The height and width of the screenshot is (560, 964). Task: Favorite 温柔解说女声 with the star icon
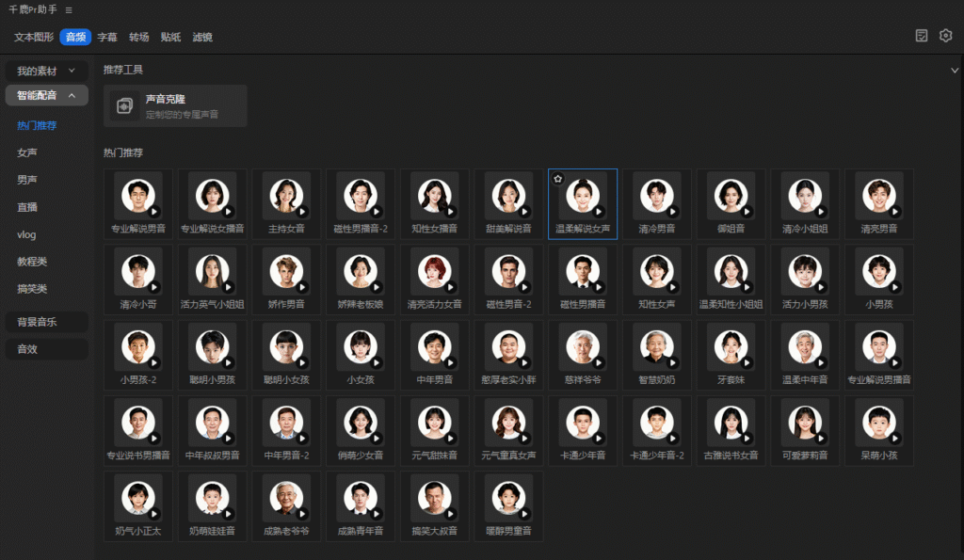[x=557, y=179]
